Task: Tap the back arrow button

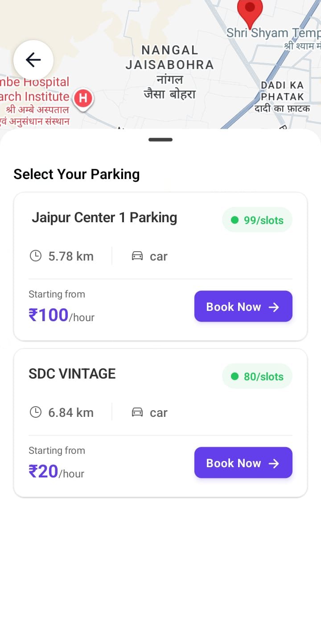Action: pyautogui.click(x=33, y=60)
